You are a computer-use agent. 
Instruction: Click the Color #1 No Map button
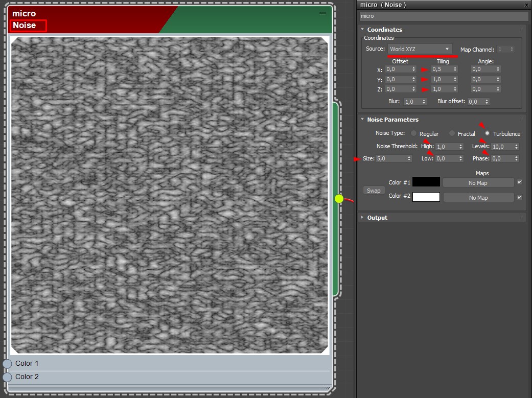(478, 183)
